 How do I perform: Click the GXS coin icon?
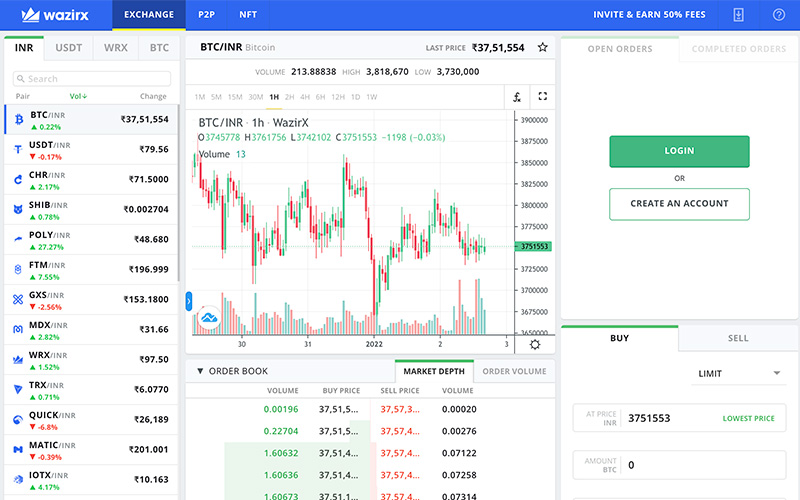click(x=18, y=299)
